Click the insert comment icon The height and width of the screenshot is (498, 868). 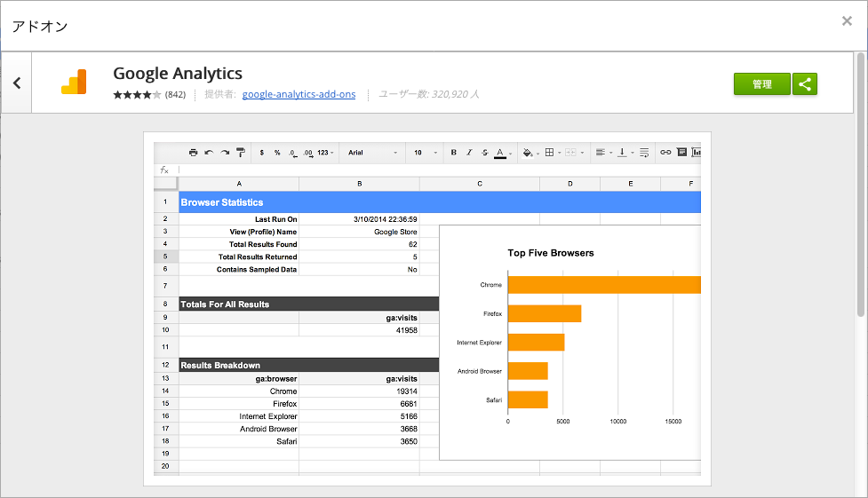tap(682, 152)
